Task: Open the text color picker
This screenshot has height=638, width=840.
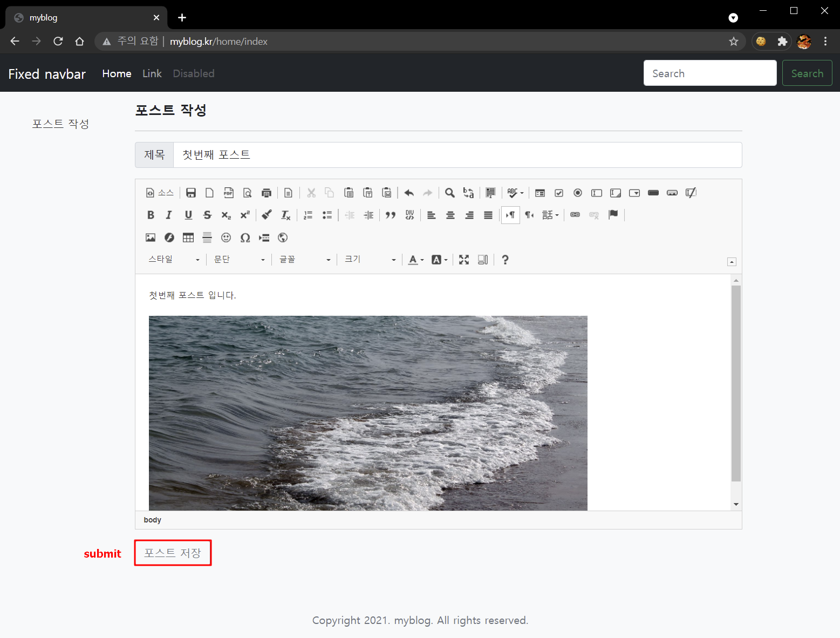Action: (415, 260)
